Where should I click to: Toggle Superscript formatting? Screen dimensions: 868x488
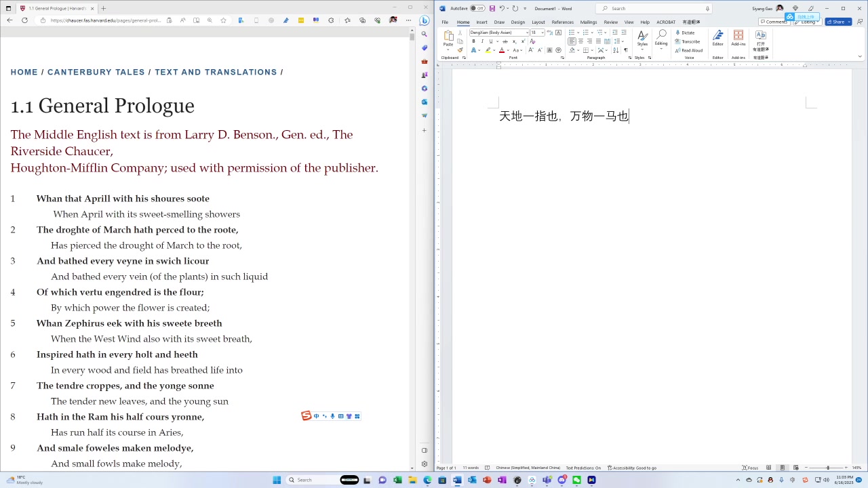(523, 41)
